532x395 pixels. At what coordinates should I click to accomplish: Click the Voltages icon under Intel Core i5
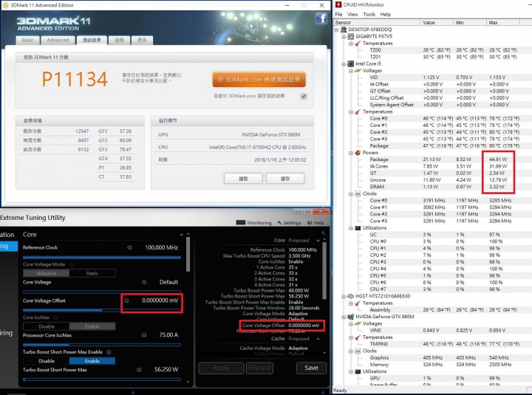358,71
